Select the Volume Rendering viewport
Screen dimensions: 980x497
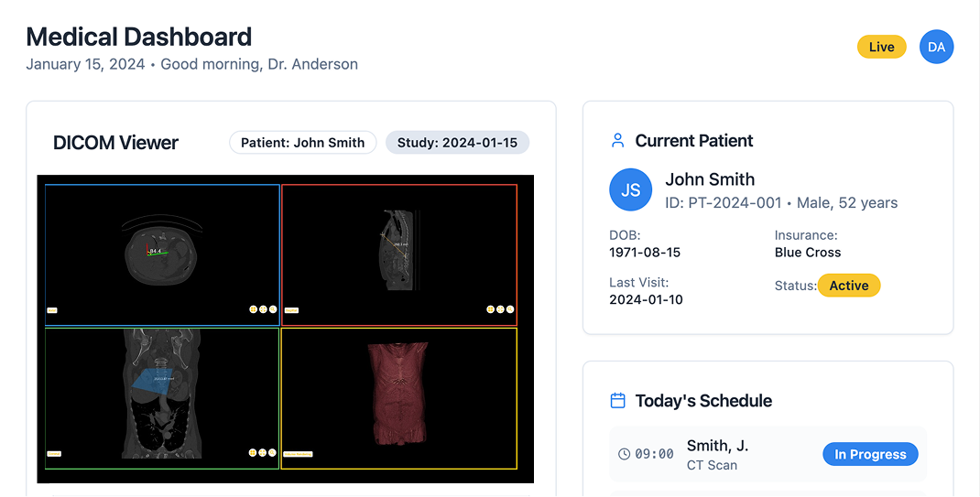coord(399,398)
